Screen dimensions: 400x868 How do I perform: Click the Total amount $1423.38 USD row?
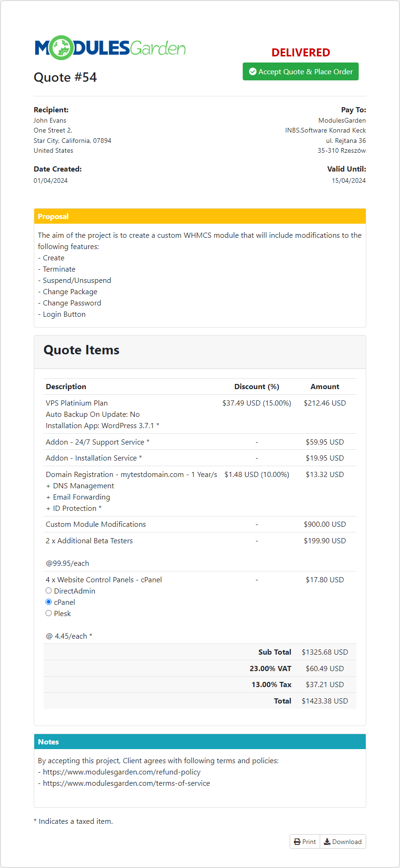tap(325, 701)
